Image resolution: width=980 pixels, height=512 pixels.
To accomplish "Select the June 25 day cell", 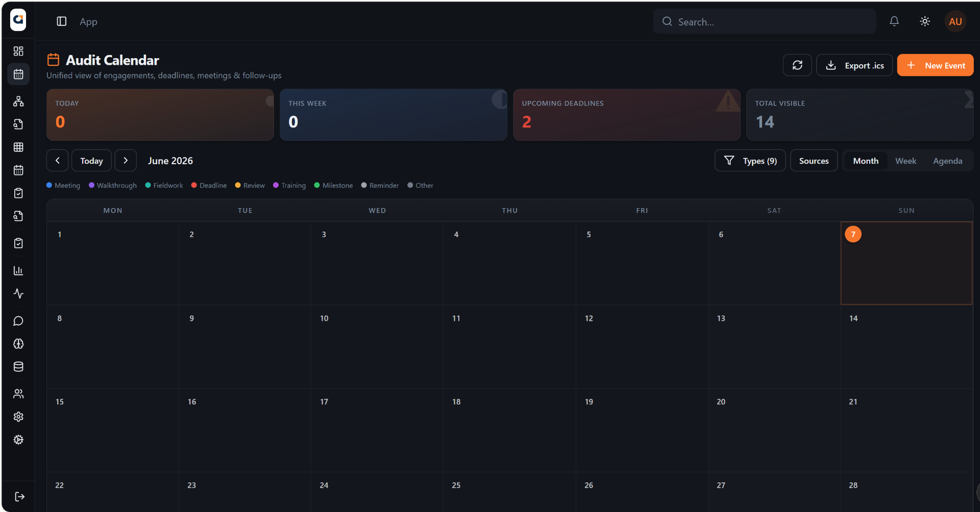I will [509, 492].
